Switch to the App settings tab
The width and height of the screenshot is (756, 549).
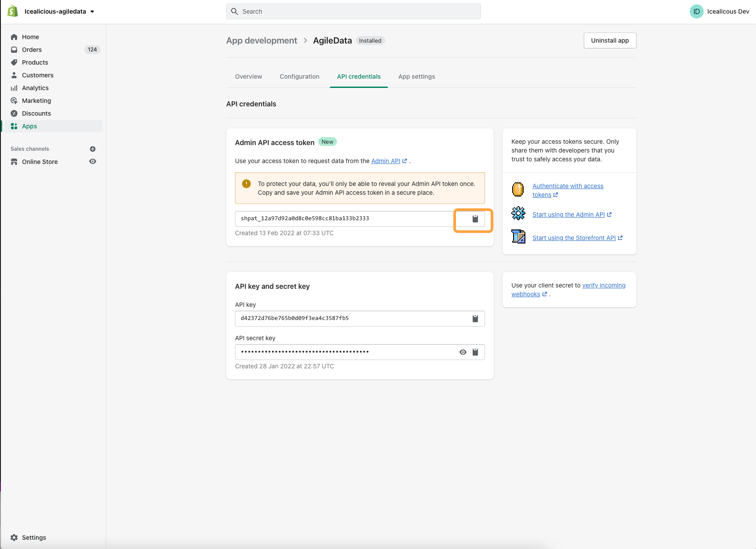(416, 76)
